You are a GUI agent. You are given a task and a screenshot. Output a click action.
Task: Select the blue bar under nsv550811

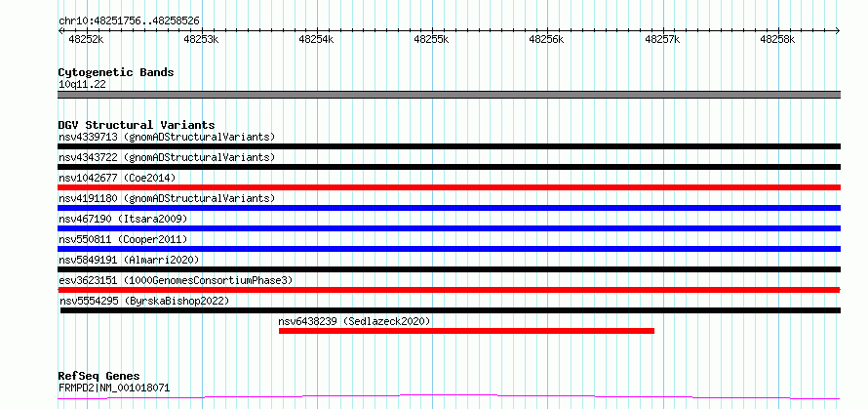click(x=449, y=249)
